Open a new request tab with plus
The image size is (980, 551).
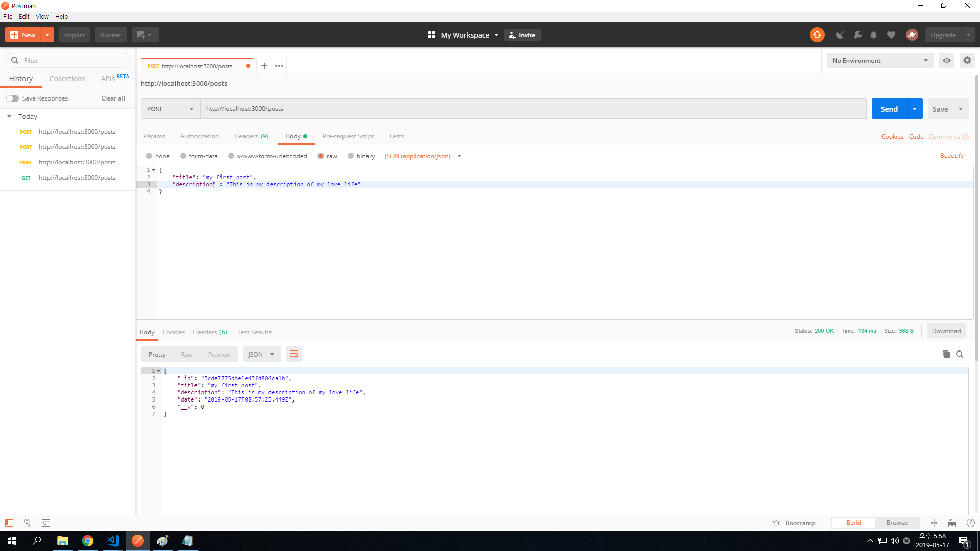coord(264,66)
